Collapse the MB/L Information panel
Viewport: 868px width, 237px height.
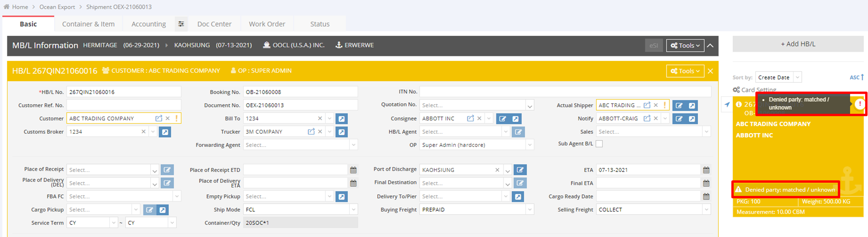click(710, 46)
